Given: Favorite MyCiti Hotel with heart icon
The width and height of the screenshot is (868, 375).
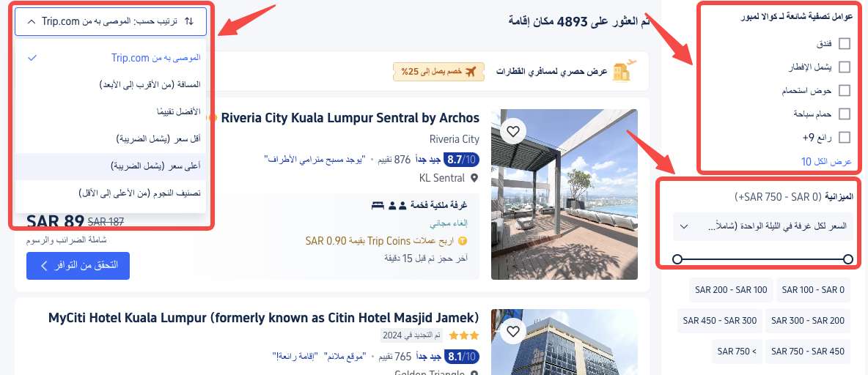Looking at the screenshot, I should coord(512,331).
